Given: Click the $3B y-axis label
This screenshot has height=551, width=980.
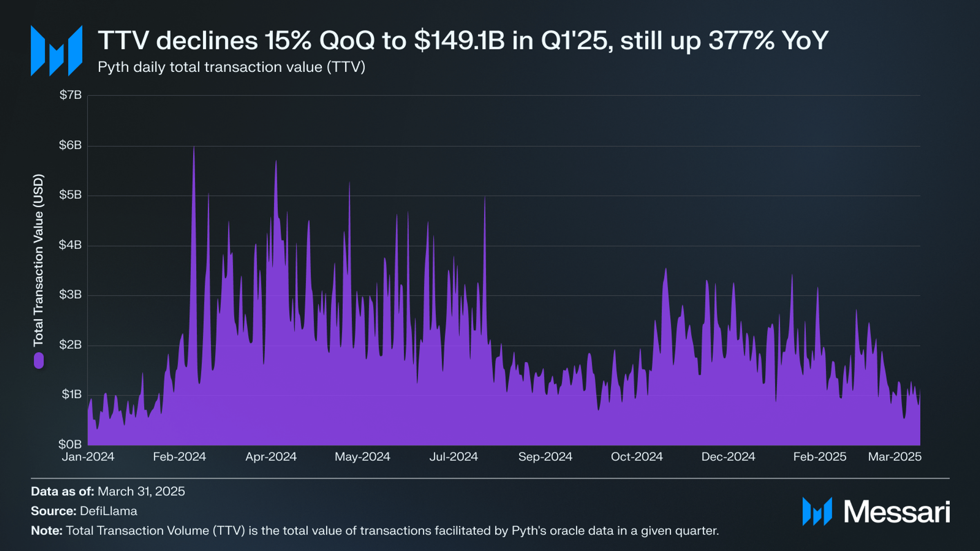Looking at the screenshot, I should click(x=70, y=294).
